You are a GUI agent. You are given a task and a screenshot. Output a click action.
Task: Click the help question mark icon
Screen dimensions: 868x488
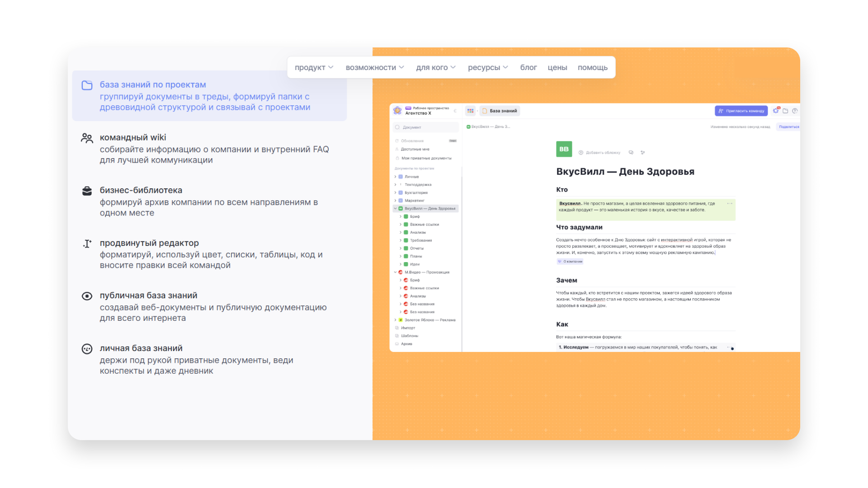pyautogui.click(x=795, y=111)
